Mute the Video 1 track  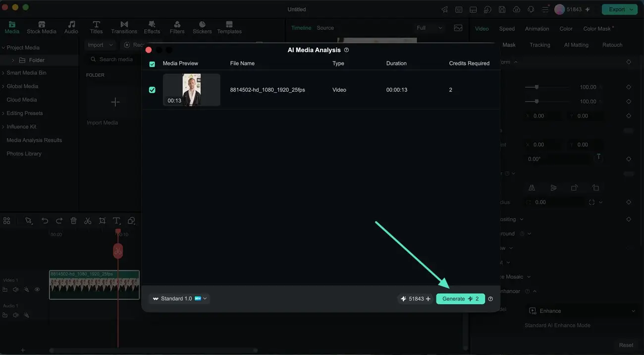coord(16,290)
